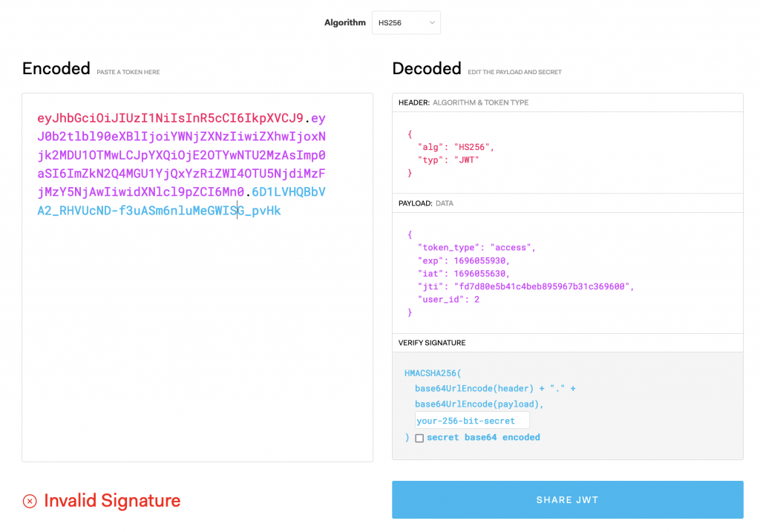Click the "typ": "JWT" line in header
The width and height of the screenshot is (760, 532).
point(448,160)
